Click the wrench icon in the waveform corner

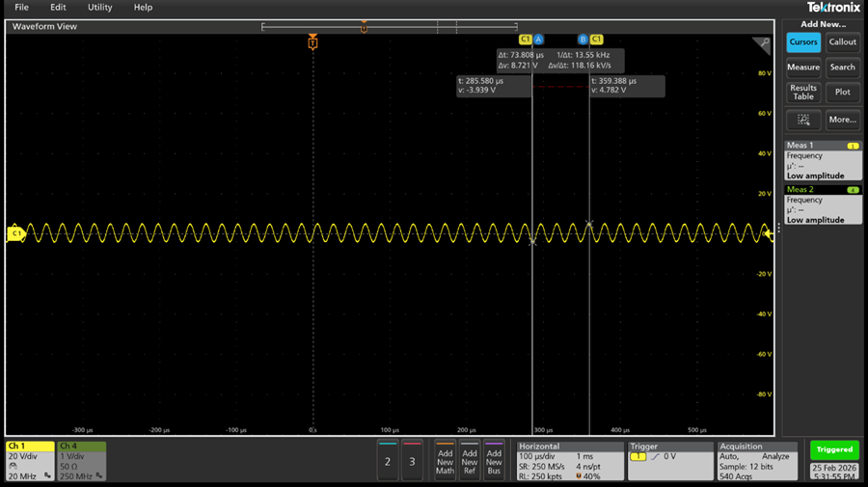(764, 44)
